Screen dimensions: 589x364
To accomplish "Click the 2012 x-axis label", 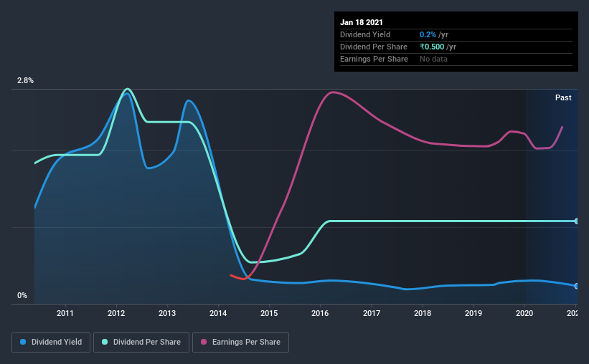I will pos(116,313).
